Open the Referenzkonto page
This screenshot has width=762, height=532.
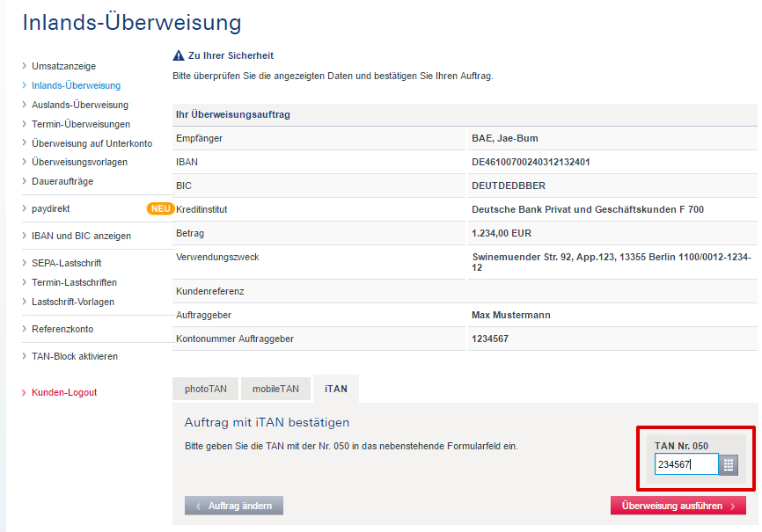tap(62, 329)
